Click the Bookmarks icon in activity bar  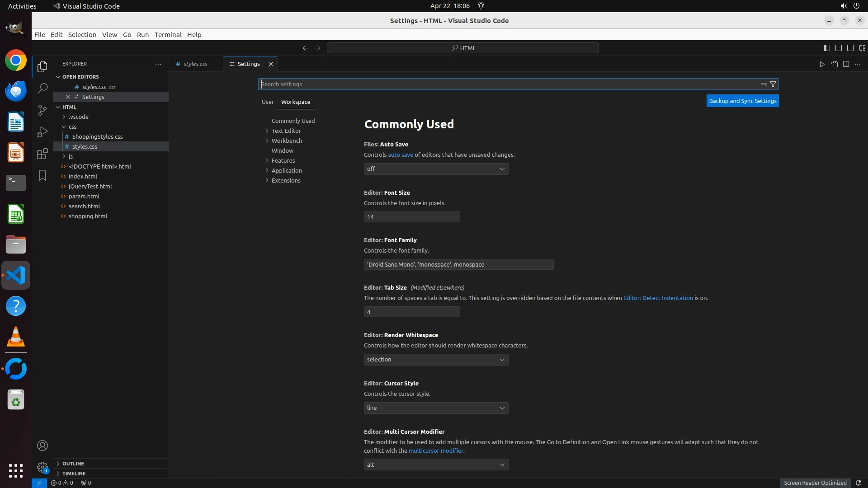coord(42,175)
